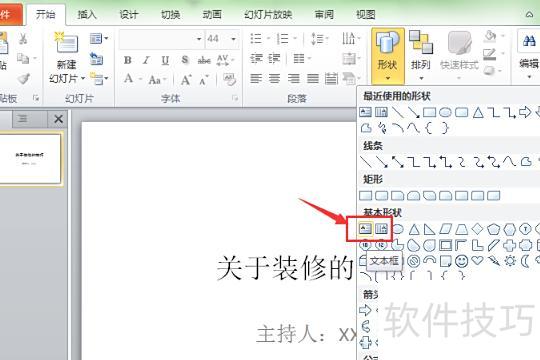Choose the pentagon shape
This screenshot has width=540, height=360.
point(493,229)
